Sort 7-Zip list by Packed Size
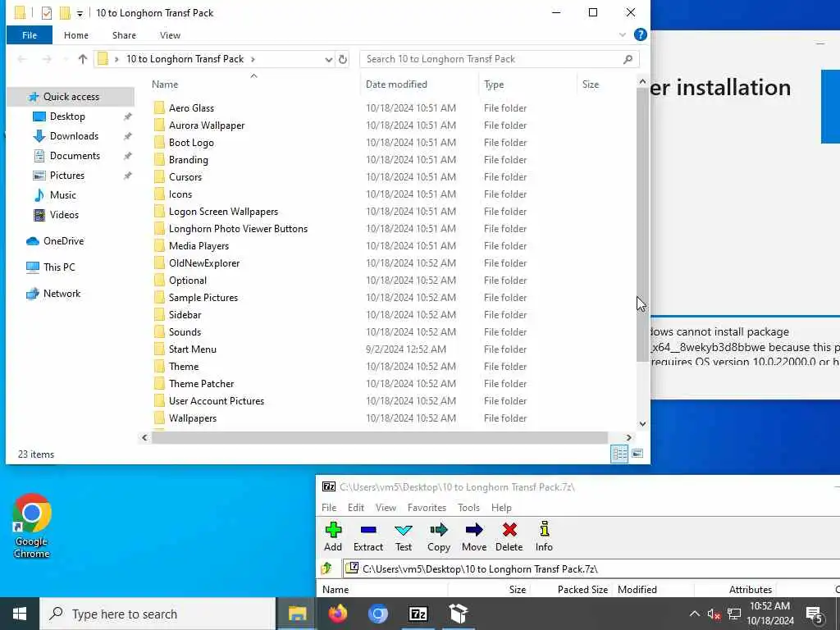The image size is (840, 630). [x=582, y=589]
